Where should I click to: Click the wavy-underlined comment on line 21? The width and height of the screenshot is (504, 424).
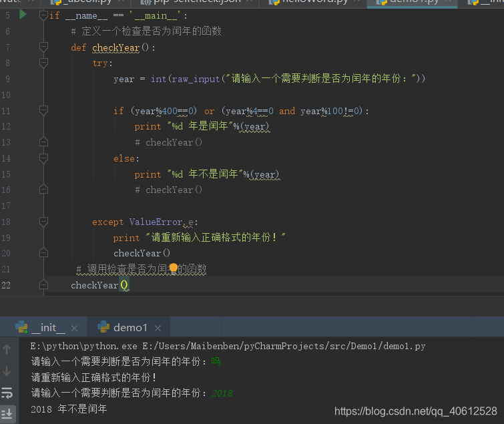[142, 269]
